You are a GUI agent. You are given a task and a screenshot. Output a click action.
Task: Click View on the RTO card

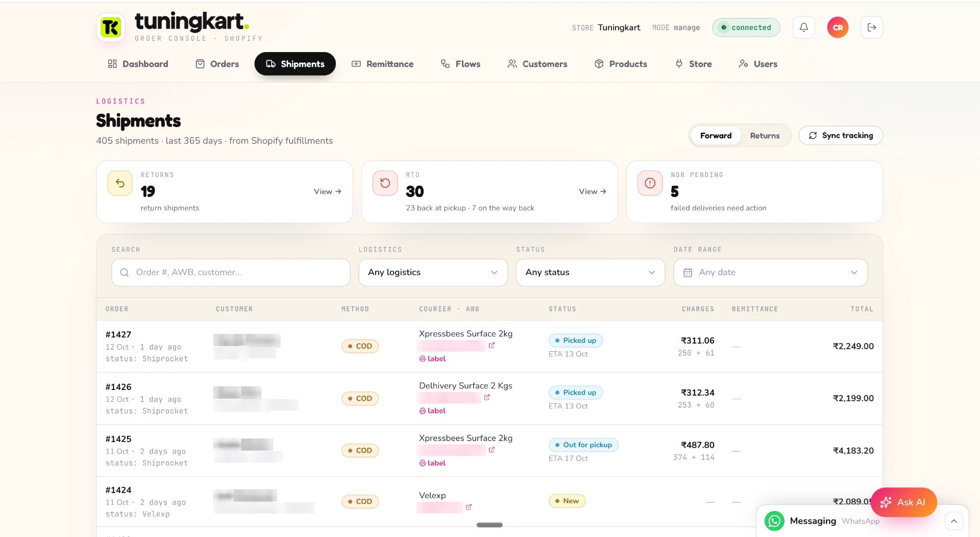click(593, 191)
